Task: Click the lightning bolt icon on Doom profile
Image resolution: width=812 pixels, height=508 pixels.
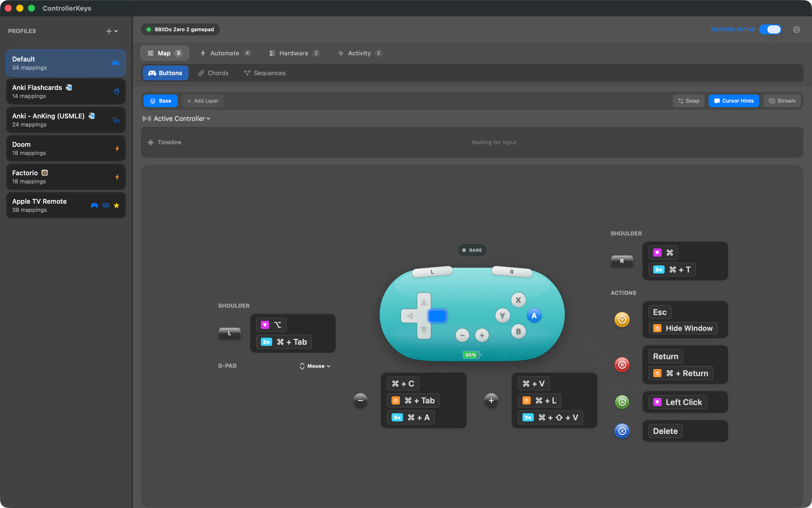Action: (x=117, y=149)
